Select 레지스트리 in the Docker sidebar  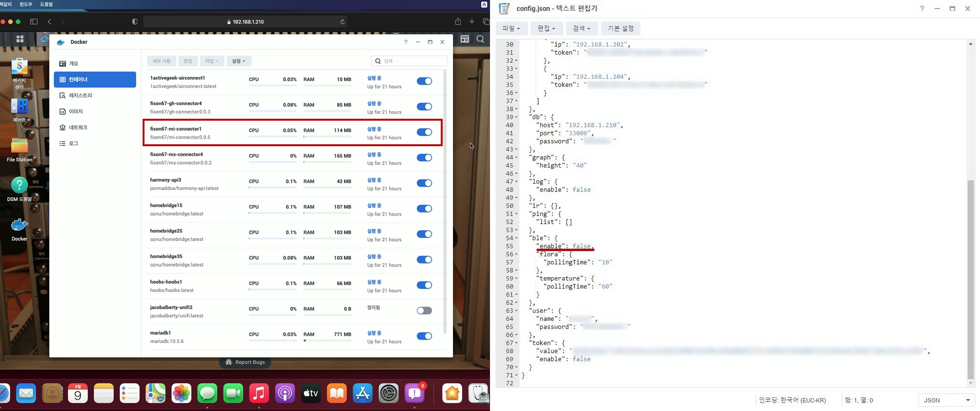click(x=95, y=95)
